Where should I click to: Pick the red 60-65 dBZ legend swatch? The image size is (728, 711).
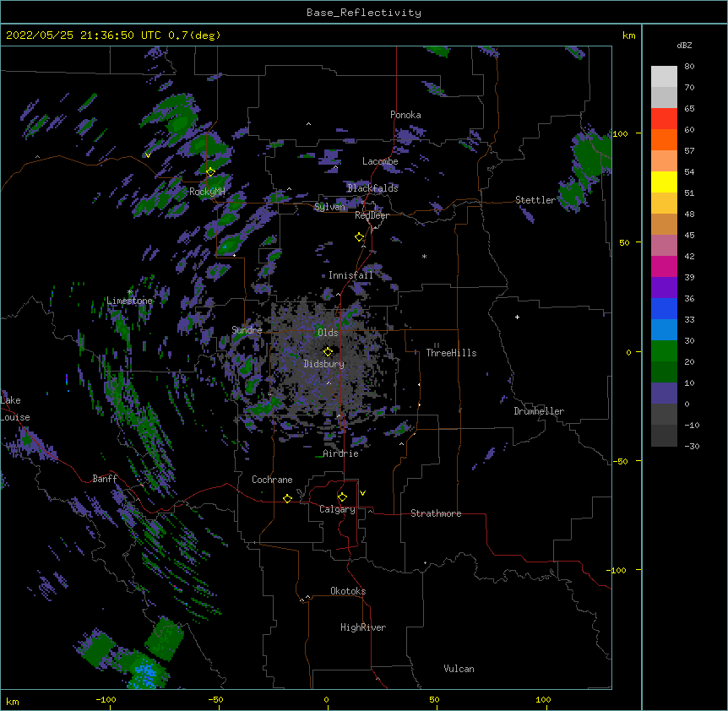point(664,119)
